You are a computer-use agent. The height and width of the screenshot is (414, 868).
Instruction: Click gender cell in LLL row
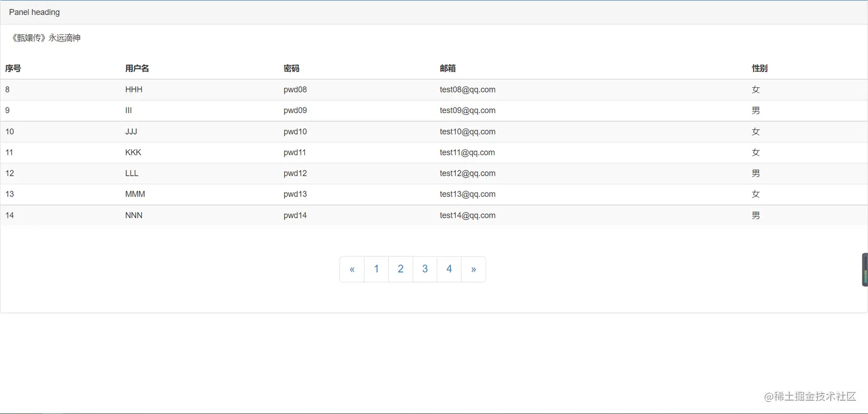755,173
